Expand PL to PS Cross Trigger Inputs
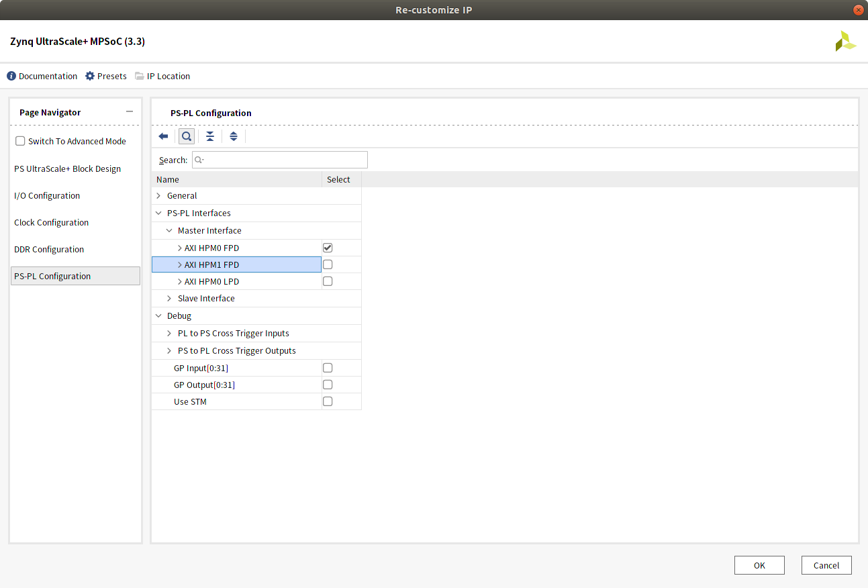This screenshot has width=868, height=588. (169, 333)
